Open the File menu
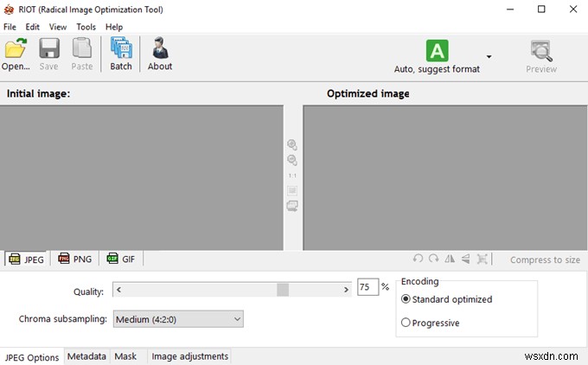 click(x=10, y=27)
